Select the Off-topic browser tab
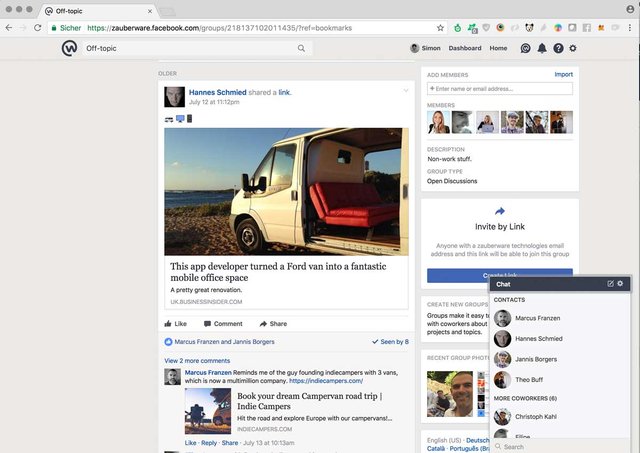This screenshot has height=453, width=640. (98, 11)
